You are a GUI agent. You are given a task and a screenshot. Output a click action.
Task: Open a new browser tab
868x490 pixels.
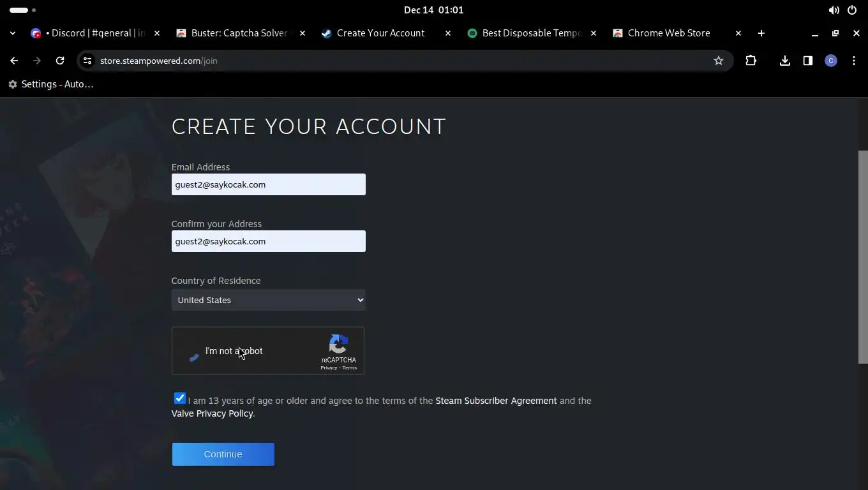(x=761, y=33)
